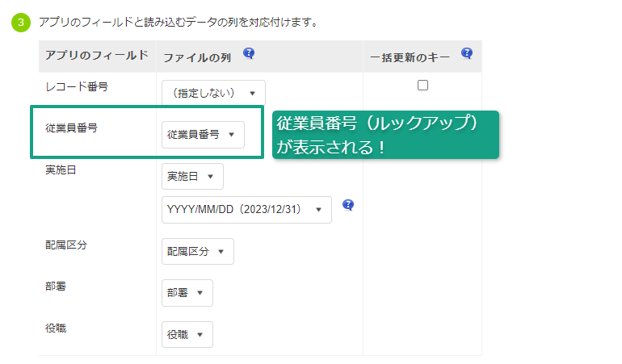Click help icon next to date format dropdown
This screenshot has width=622, height=364.
coord(348,205)
